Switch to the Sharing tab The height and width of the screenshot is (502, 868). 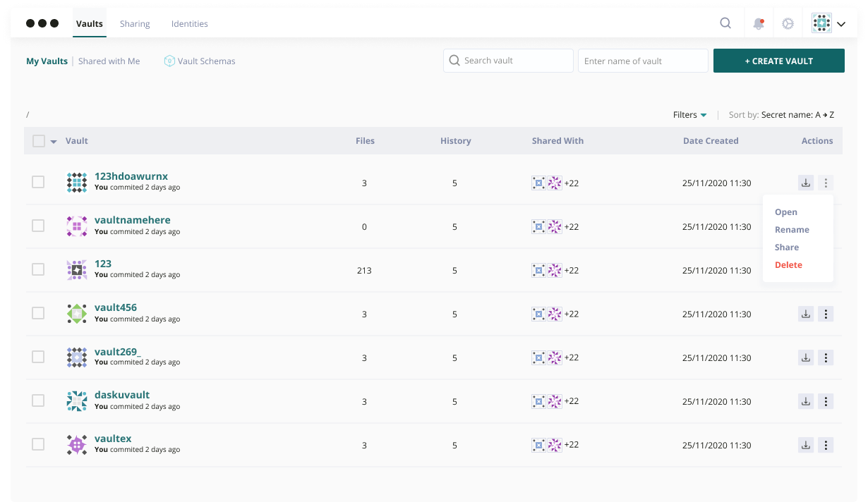pos(135,24)
